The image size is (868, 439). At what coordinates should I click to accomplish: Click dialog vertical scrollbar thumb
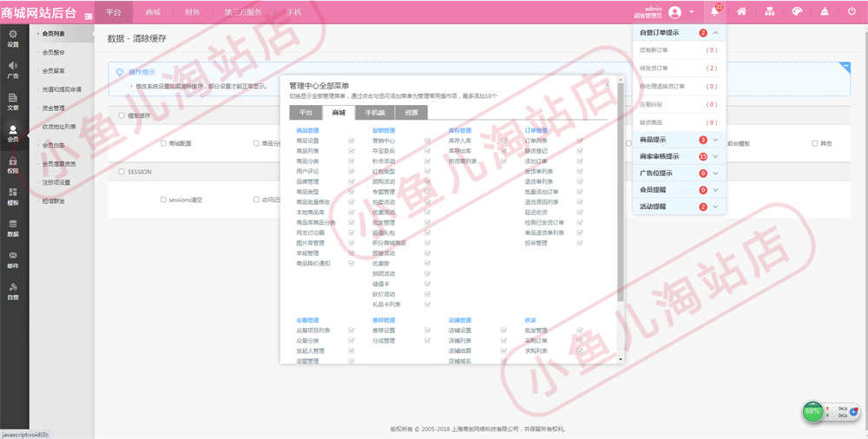[x=621, y=192]
